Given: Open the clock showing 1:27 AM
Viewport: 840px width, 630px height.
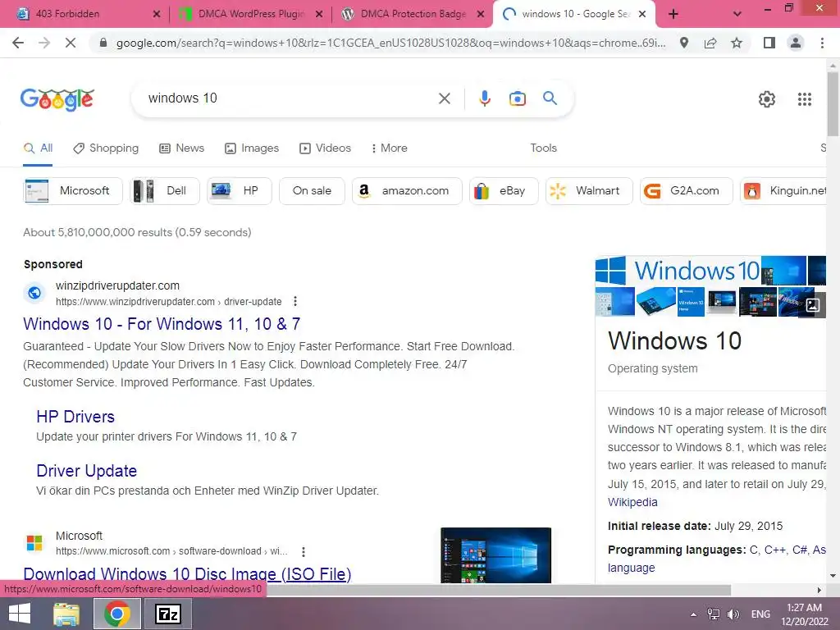Looking at the screenshot, I should [804, 614].
